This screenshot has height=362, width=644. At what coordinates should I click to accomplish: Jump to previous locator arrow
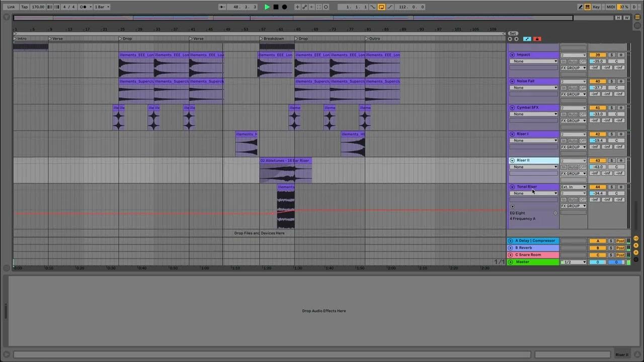(510, 39)
